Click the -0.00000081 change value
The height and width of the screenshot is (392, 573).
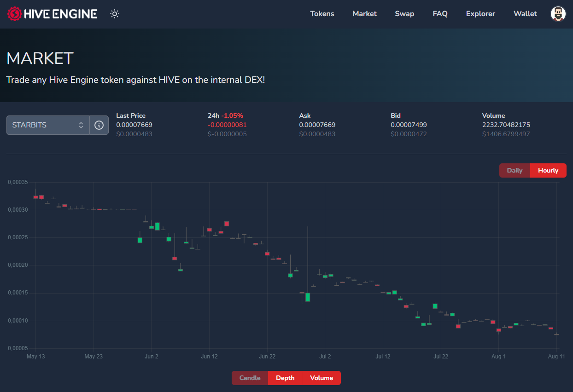[227, 125]
